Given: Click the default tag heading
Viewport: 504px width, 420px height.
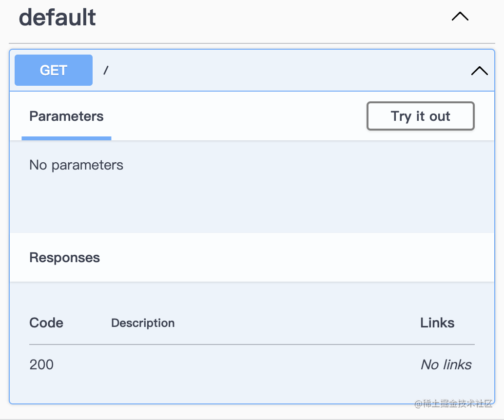Looking at the screenshot, I should [58, 18].
